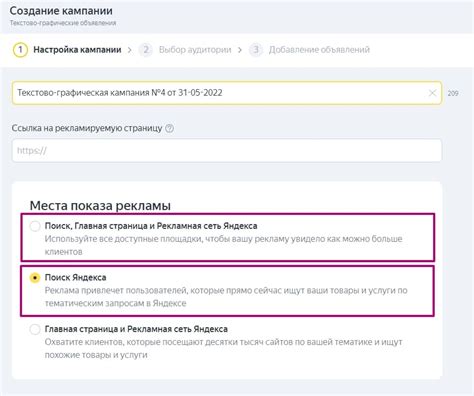Click step 1 circle icon
Screen dimensions: 474x396
tap(20, 50)
